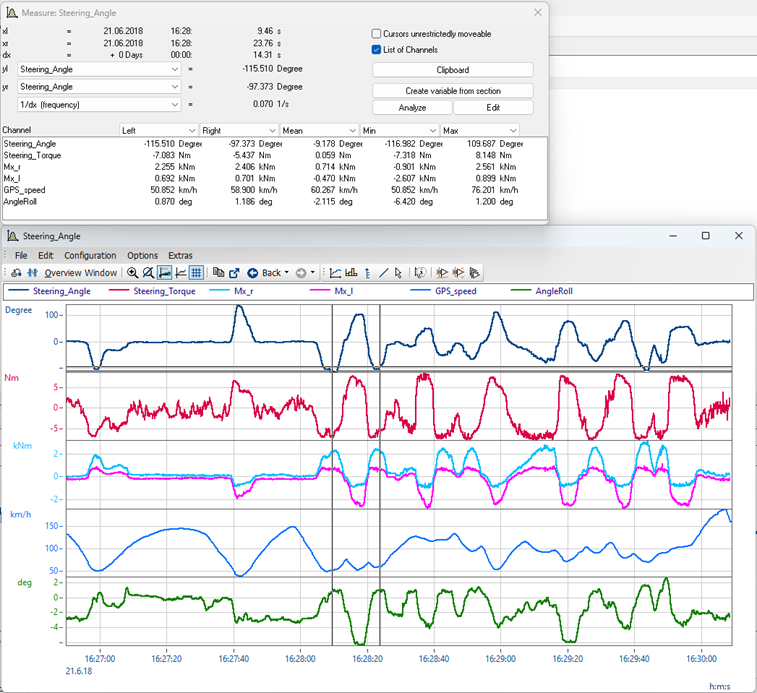The width and height of the screenshot is (757, 693).
Task: Expand the Mean column dropdown
Action: [353, 130]
